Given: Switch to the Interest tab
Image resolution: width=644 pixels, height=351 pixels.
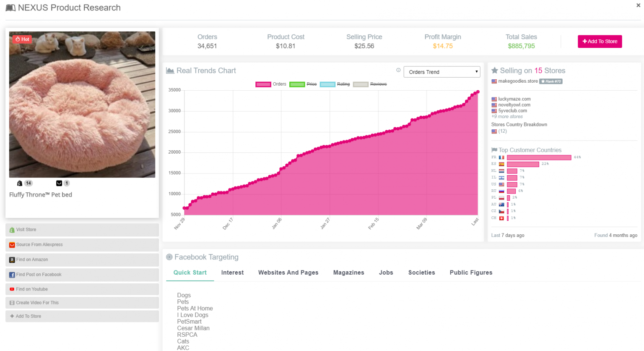Looking at the screenshot, I should point(232,272).
